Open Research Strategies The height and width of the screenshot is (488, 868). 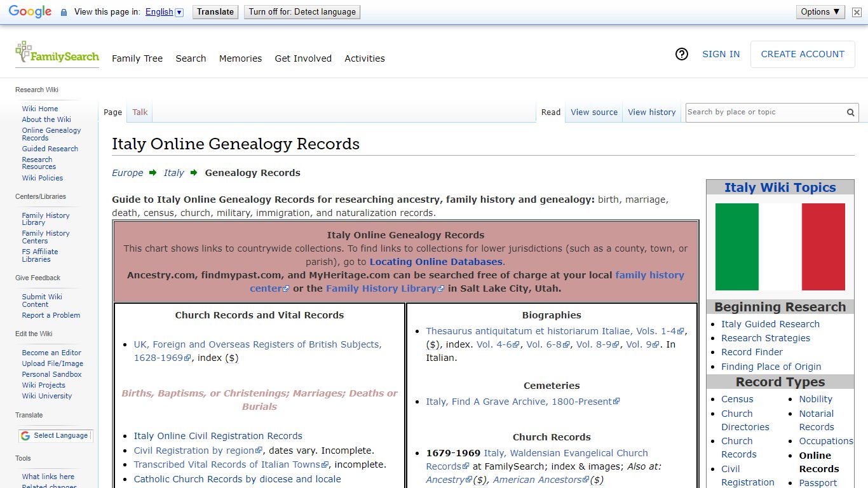pyautogui.click(x=766, y=338)
